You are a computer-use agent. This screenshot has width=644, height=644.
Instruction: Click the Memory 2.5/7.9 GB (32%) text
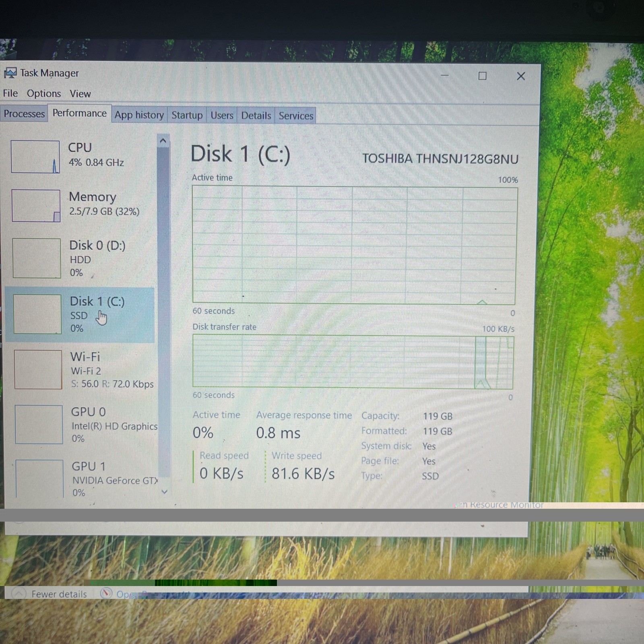pos(104,211)
